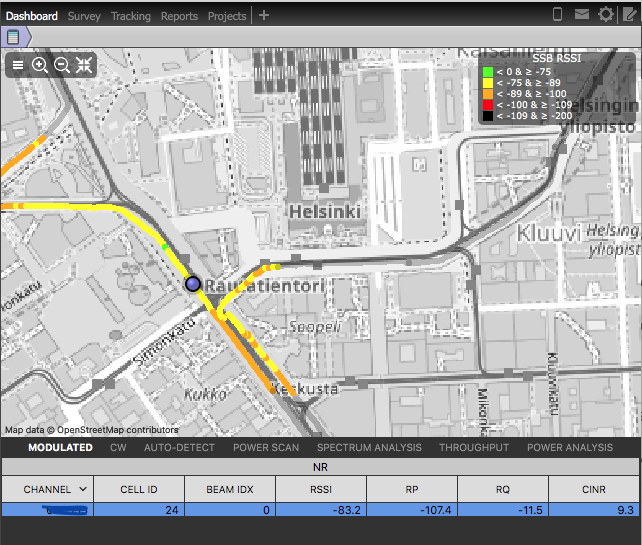Click the SSB RSSI legend title

pos(556,59)
